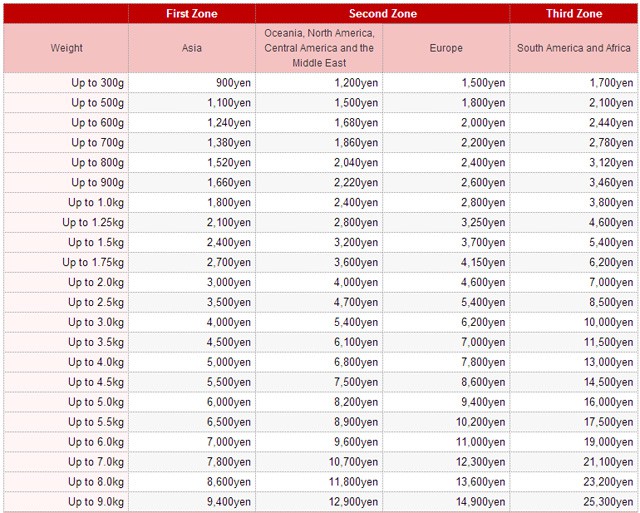This screenshot has height=513, width=640.
Task: Select the Up to 5.0kg row label
Action: 96,403
